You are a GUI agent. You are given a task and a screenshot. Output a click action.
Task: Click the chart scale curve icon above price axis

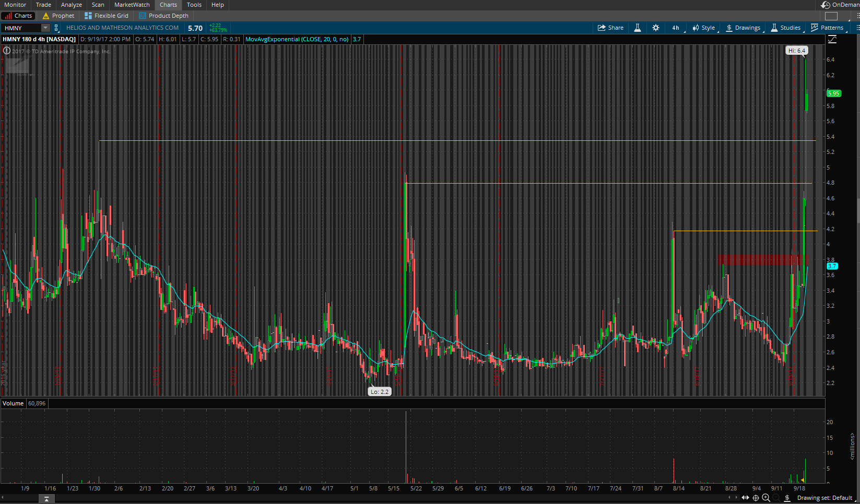[832, 39]
